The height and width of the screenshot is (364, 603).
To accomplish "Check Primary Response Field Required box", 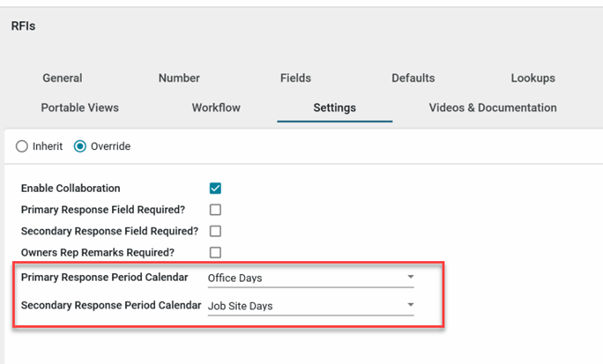I will tap(215, 210).
